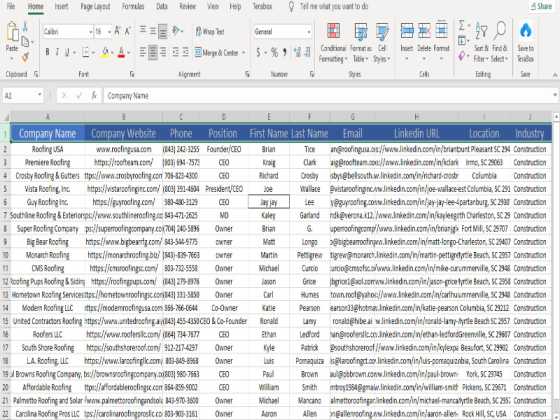Toggle Italic formatting
The height and width of the screenshot is (420, 560).
coord(57,53)
